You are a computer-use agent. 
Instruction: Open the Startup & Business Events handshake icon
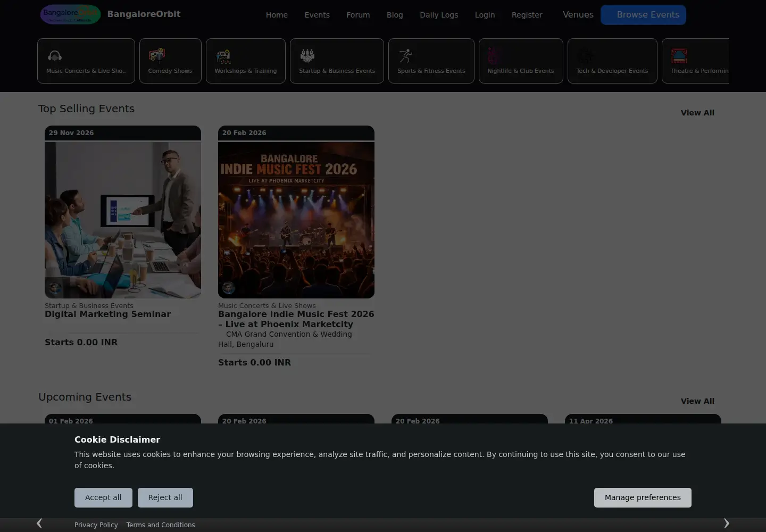coord(307,55)
